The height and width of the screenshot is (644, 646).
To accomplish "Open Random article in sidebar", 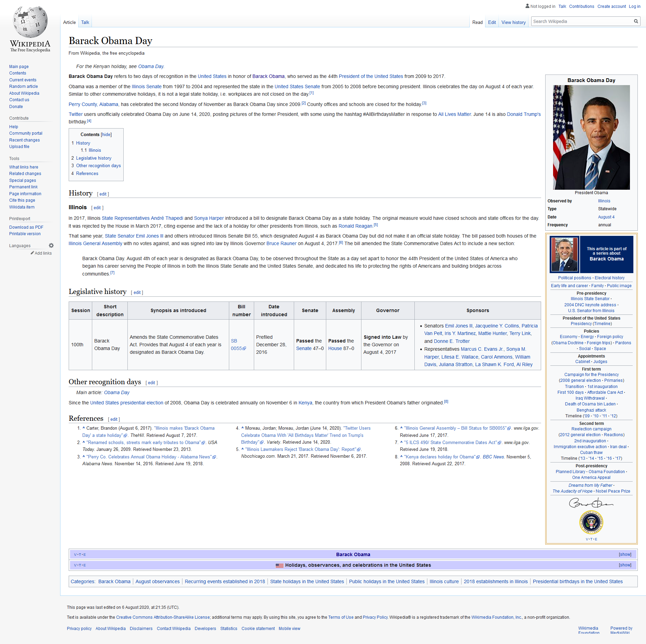I will [23, 86].
